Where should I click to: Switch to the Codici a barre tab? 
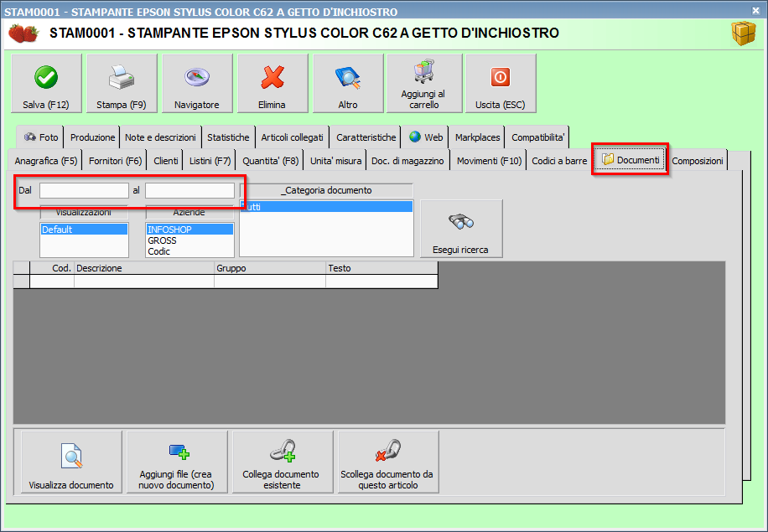click(559, 161)
